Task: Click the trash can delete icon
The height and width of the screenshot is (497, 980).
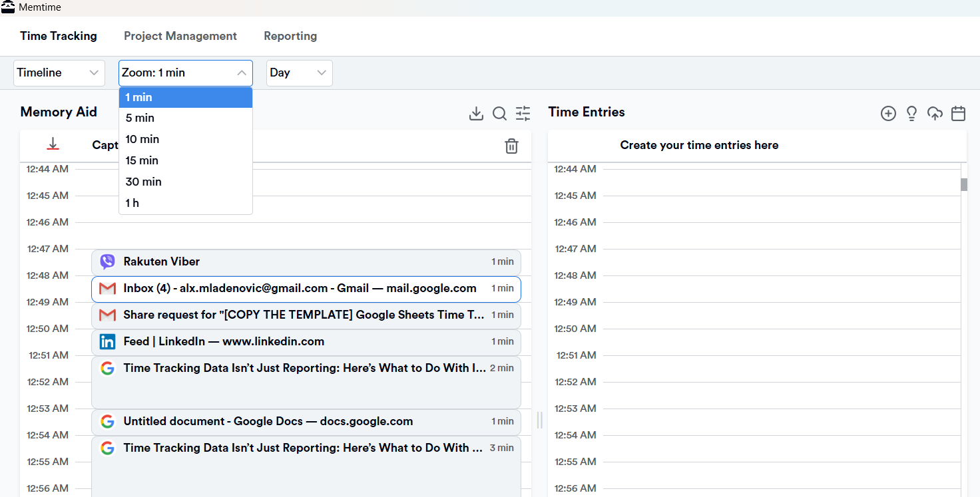Action: click(511, 146)
